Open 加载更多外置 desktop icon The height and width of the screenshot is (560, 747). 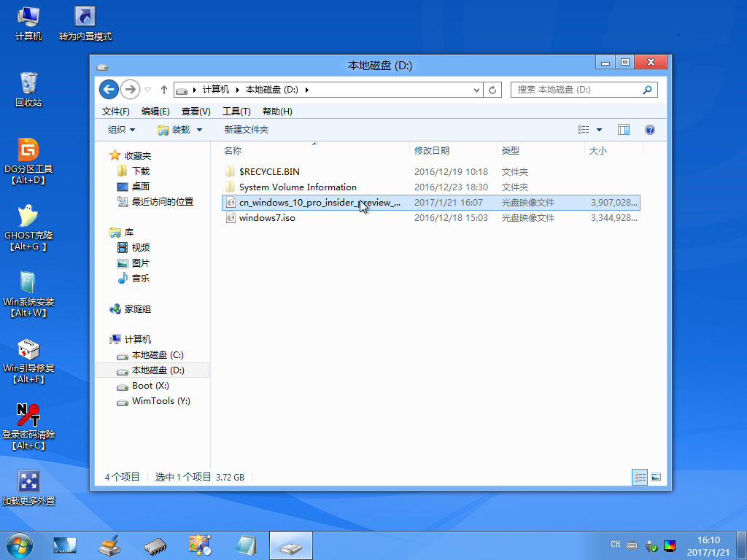click(x=28, y=488)
